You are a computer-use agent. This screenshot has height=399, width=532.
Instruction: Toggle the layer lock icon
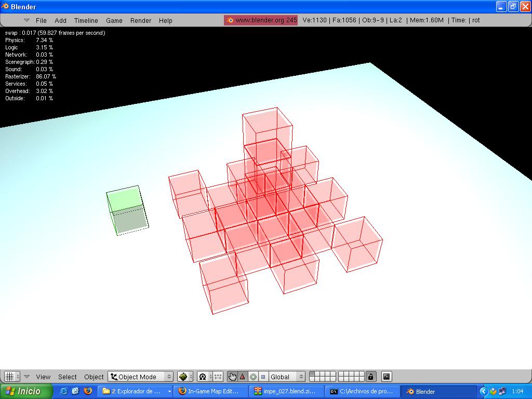[x=371, y=377]
